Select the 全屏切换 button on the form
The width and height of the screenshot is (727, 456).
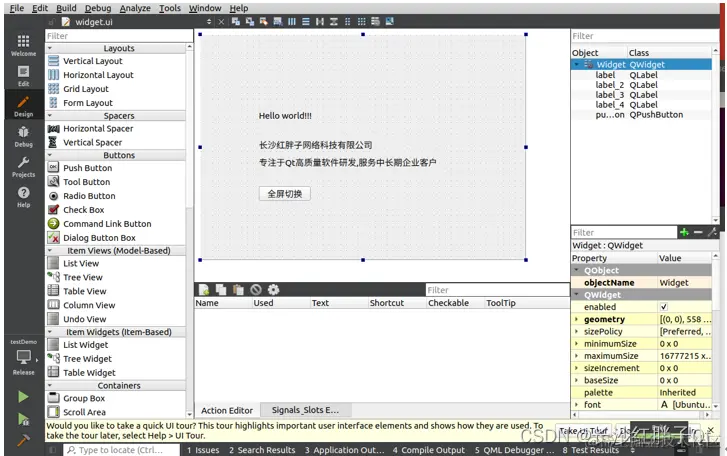[x=285, y=194]
